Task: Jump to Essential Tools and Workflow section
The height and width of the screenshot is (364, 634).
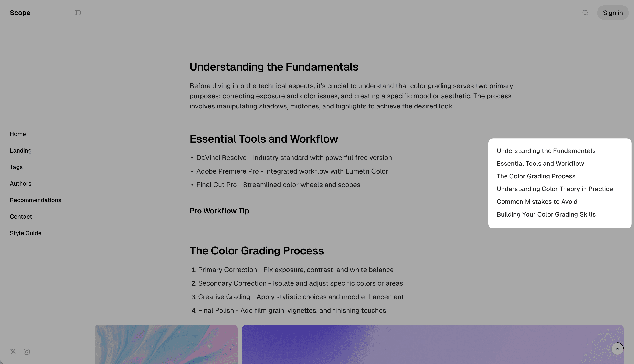Action: [x=540, y=163]
